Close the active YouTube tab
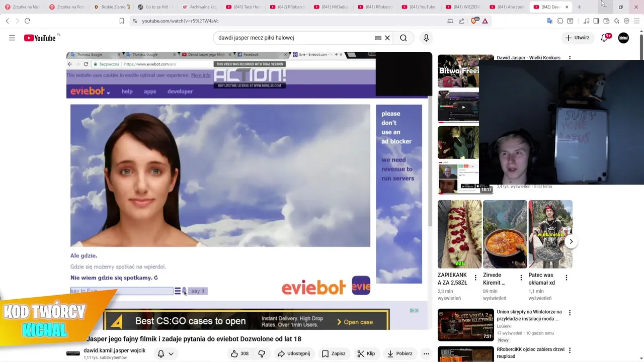 tap(567, 7)
